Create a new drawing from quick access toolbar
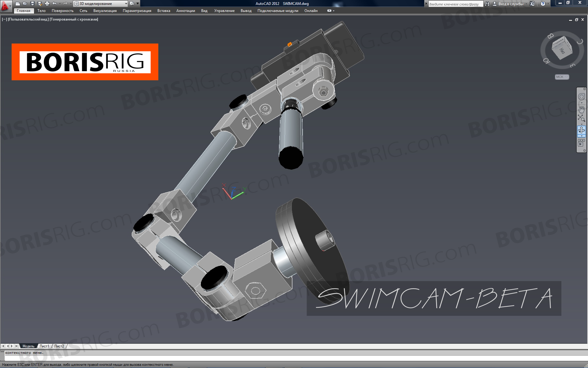 [x=18, y=4]
